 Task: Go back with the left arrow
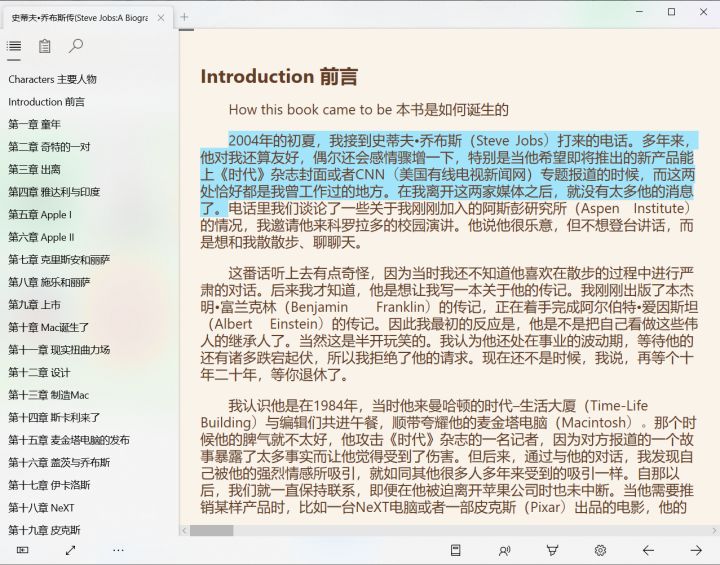tap(648, 550)
